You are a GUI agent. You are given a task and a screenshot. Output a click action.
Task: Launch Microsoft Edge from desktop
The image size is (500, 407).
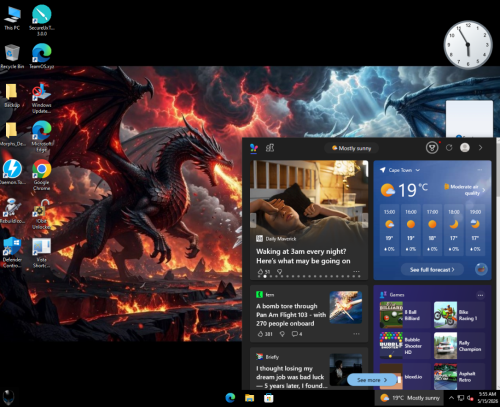point(42,137)
